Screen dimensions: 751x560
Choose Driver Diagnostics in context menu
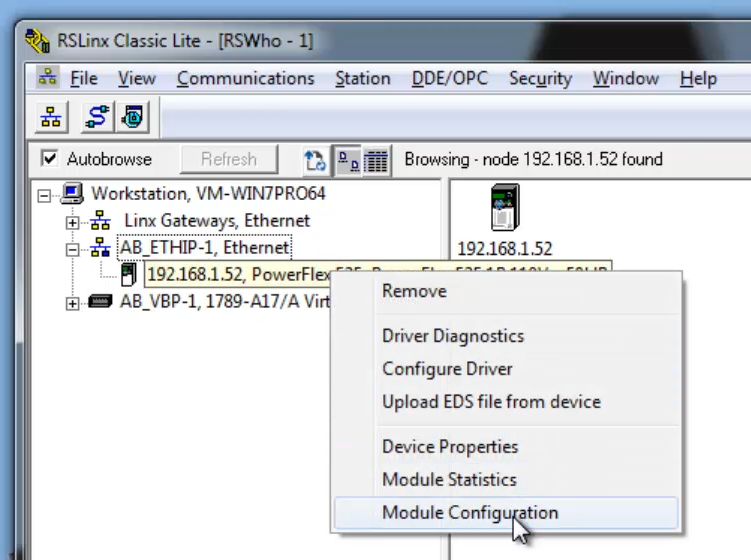coord(506,336)
